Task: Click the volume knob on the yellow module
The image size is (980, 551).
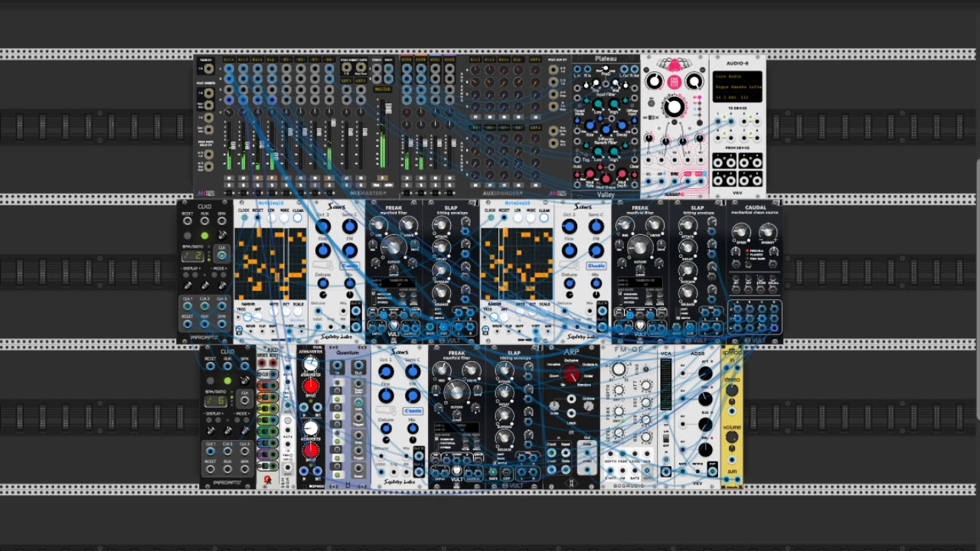Action: pyautogui.click(x=731, y=438)
